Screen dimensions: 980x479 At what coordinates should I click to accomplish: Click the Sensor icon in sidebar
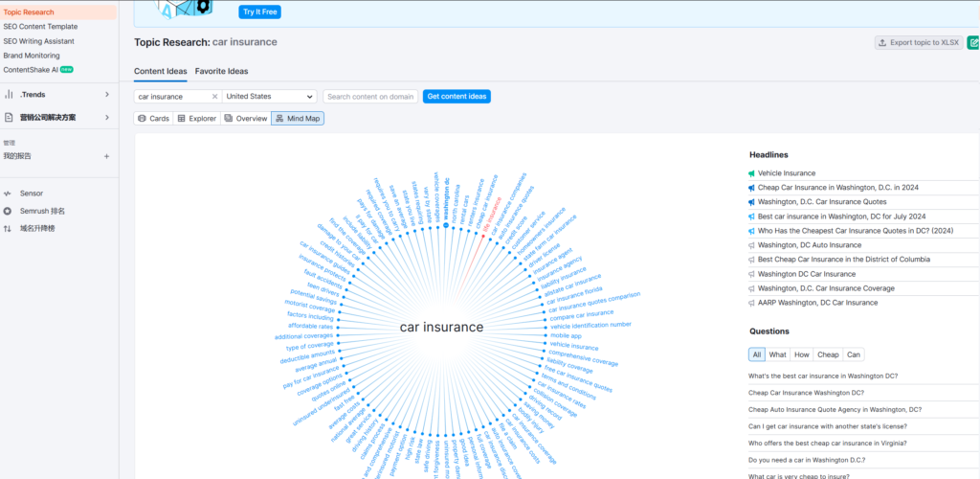tap(9, 194)
